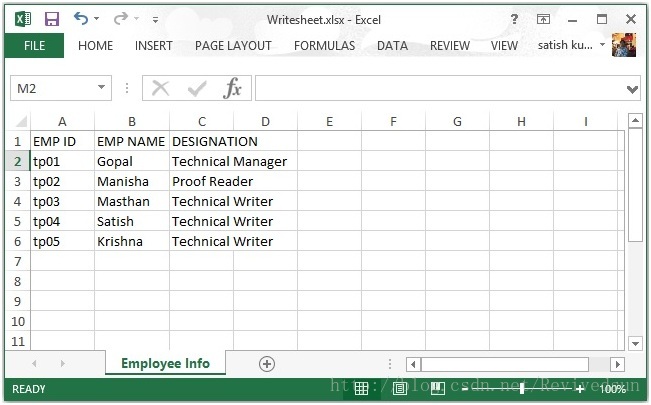Click the cell with Gopal
Screen dimensions: 651x405
(132, 161)
